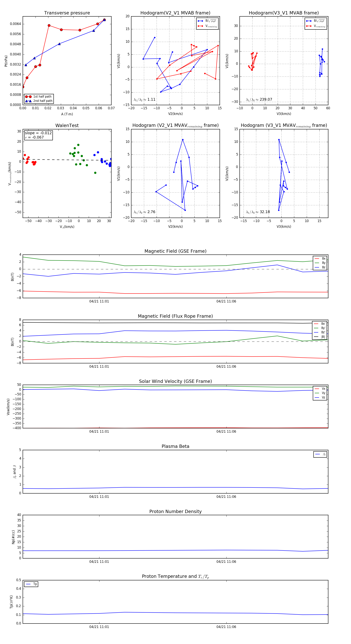
Task: Click the λ1/λ2 ≈ 1.11 annotation
Action: click(x=145, y=100)
